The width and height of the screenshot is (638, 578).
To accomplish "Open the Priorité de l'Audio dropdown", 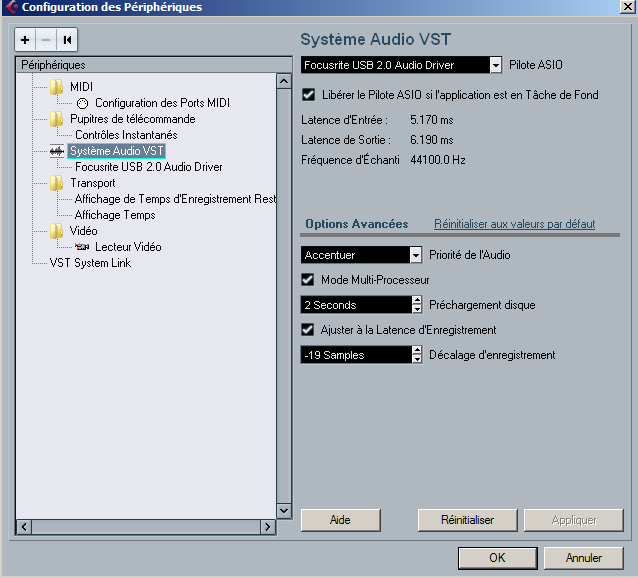I will (x=415, y=255).
